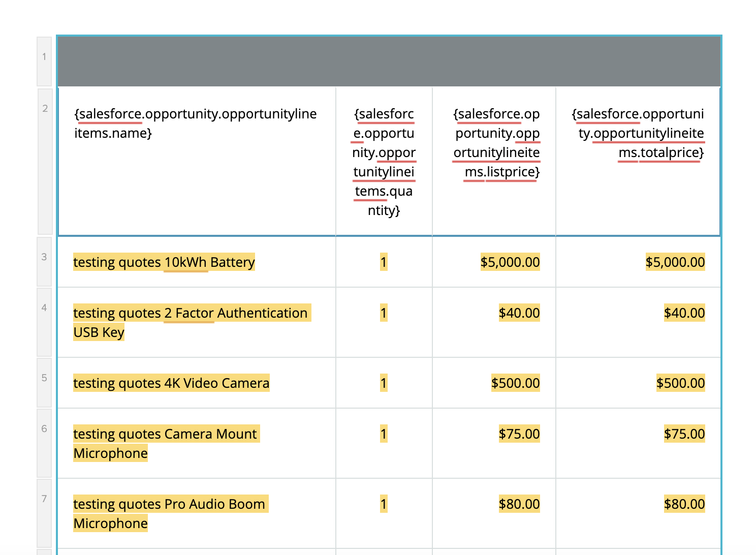Click the $80.00 list price cell
Viewport: 756px width, 555px height.
click(x=494, y=513)
